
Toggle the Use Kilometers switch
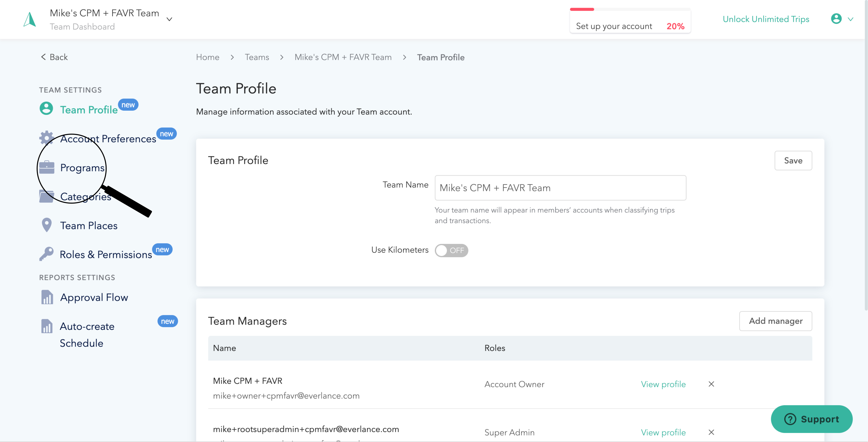(451, 250)
